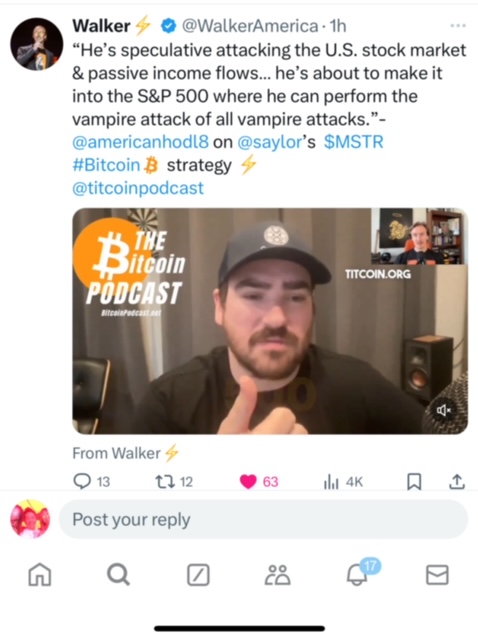Image resolution: width=478 pixels, height=640 pixels.
Task: Bookmark this Walker post
Action: coord(414,482)
